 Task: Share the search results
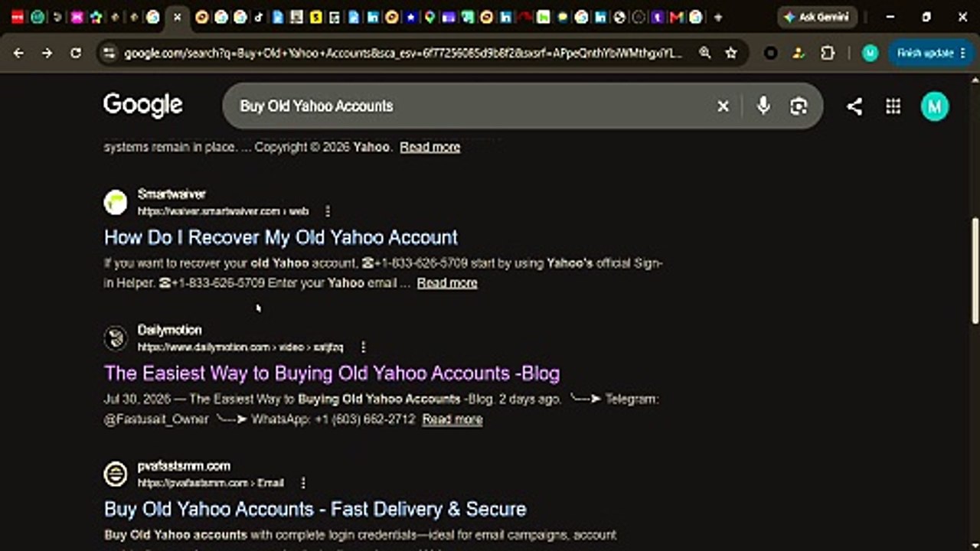pyautogui.click(x=854, y=106)
